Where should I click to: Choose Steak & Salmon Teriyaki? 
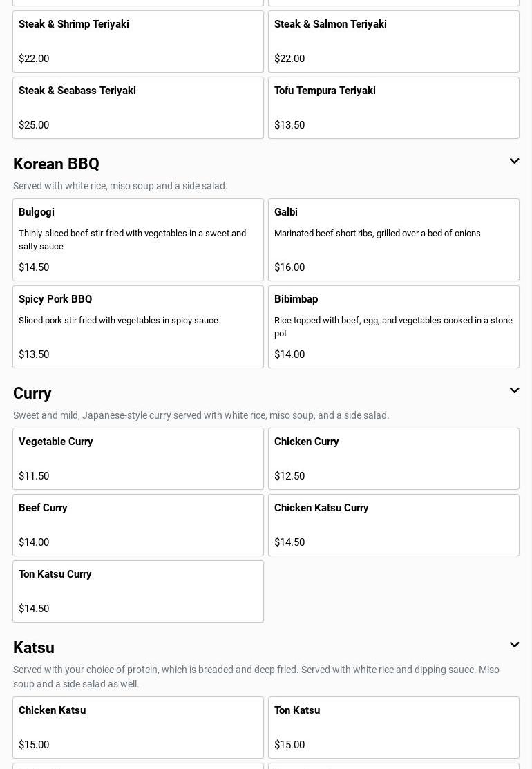click(x=394, y=41)
